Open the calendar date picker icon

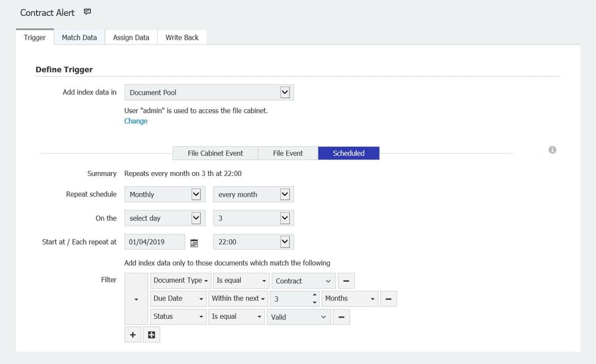pos(194,243)
